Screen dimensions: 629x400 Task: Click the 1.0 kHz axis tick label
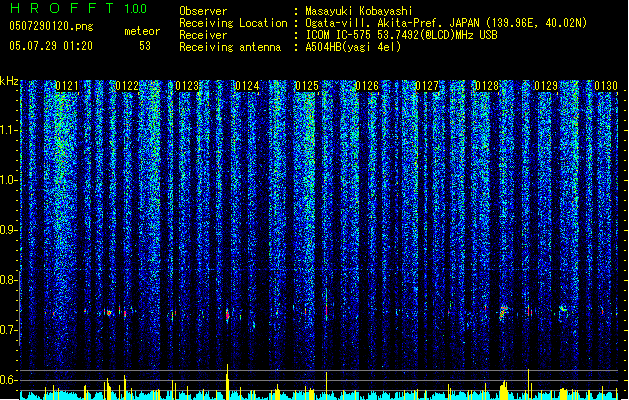[x=9, y=180]
